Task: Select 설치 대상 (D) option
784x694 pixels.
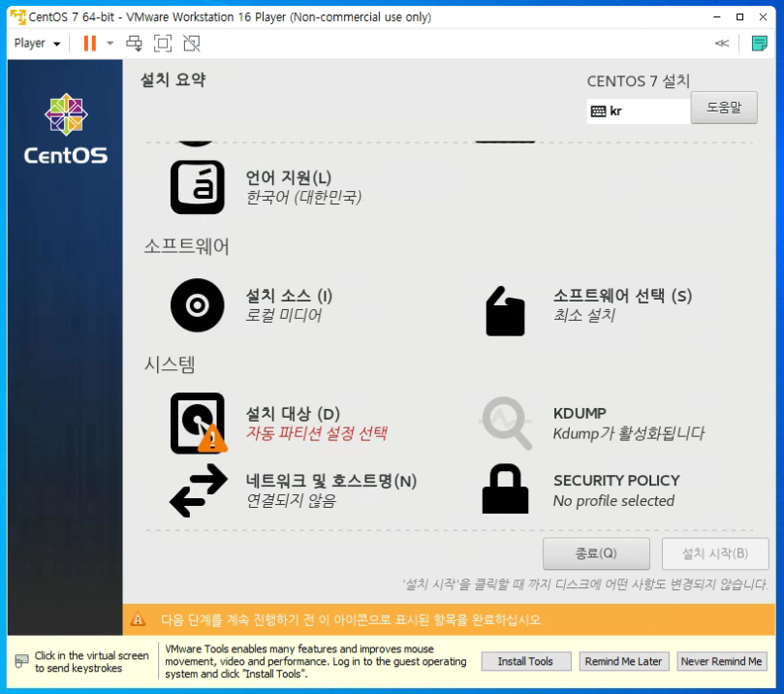Action: pyautogui.click(x=293, y=414)
